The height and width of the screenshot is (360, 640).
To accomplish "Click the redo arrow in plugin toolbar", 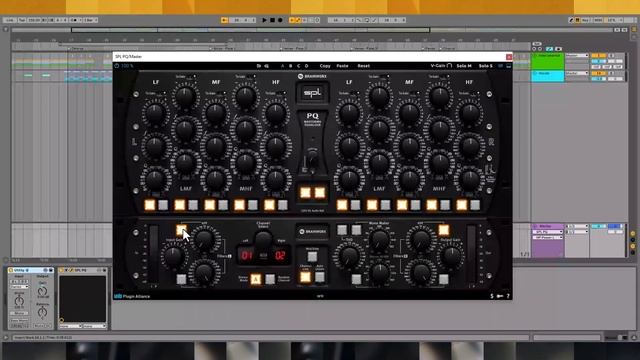I will [x=267, y=66].
